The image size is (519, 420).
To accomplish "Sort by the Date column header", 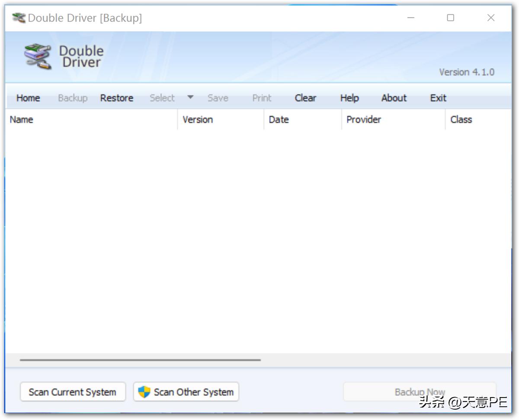I will [303, 120].
